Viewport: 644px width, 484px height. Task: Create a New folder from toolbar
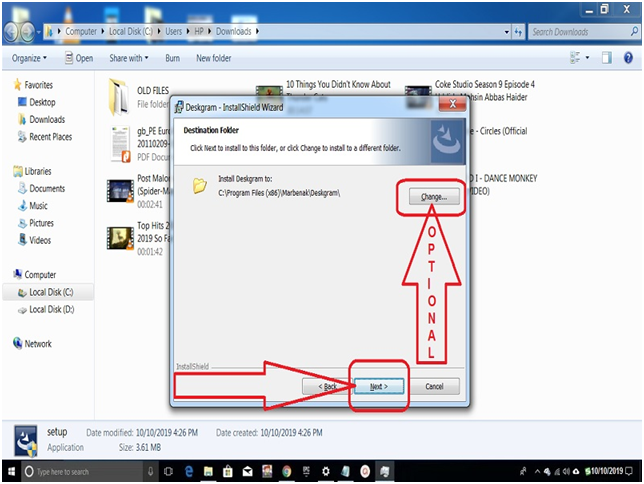pyautogui.click(x=214, y=58)
